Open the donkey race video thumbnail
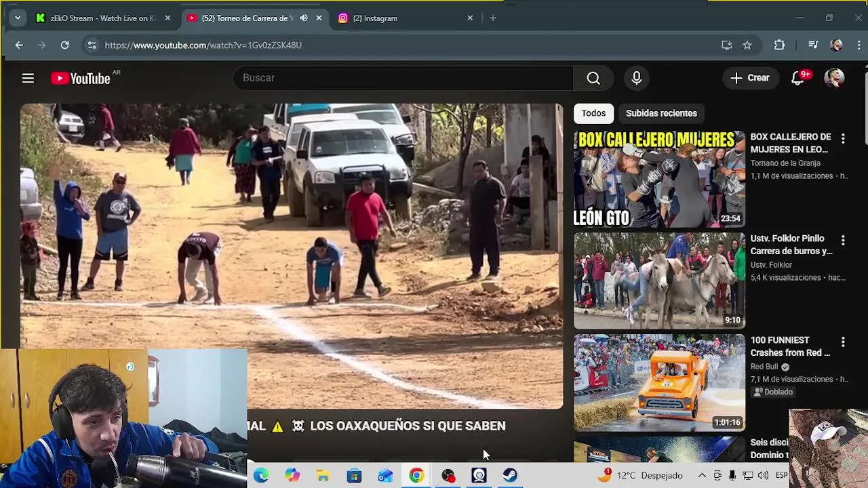The height and width of the screenshot is (488, 868). (x=659, y=281)
